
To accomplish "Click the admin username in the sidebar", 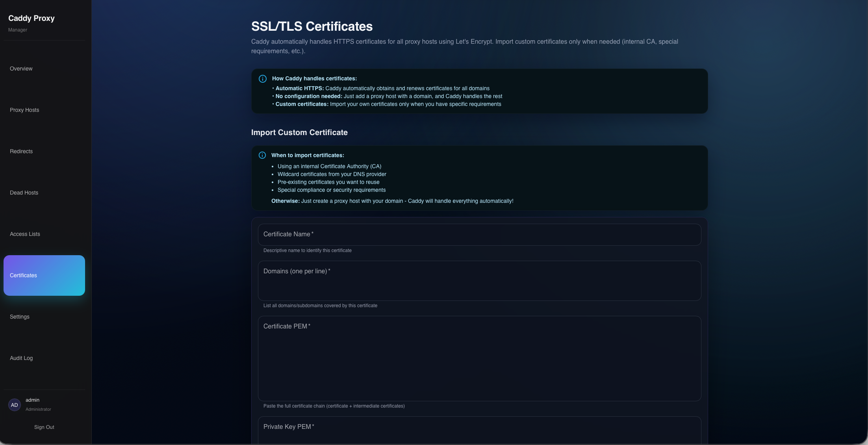I will pos(32,400).
